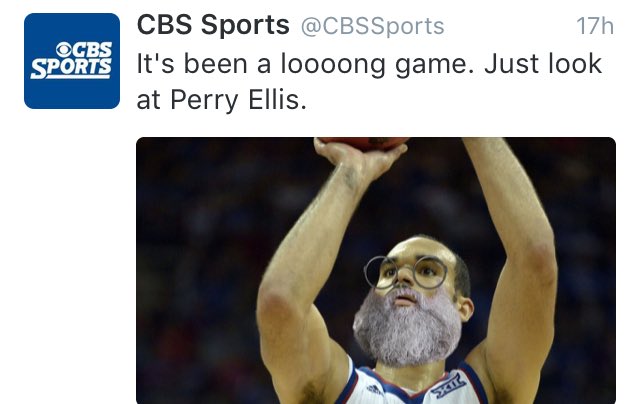The height and width of the screenshot is (404, 639).
Task: Click the adidas logo on the jersey
Action: point(375,390)
